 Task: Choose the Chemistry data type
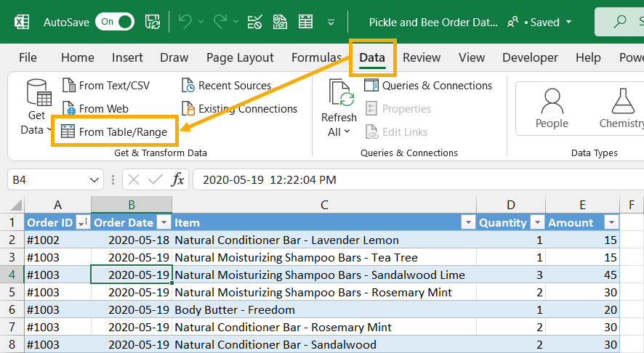[x=621, y=108]
